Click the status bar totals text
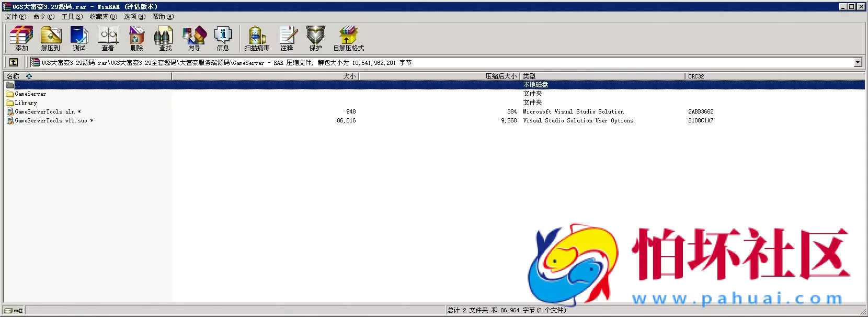 coord(507,310)
